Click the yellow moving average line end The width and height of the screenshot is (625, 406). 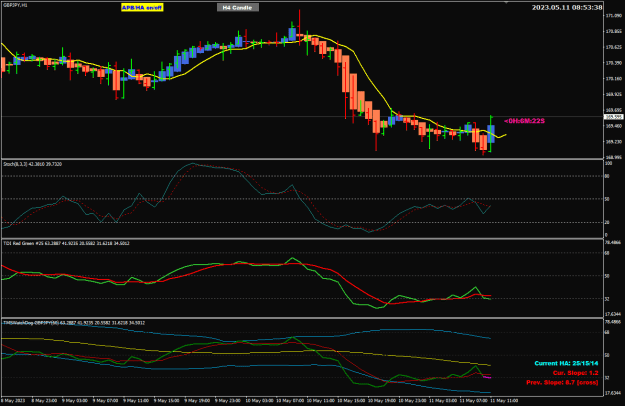click(x=504, y=135)
